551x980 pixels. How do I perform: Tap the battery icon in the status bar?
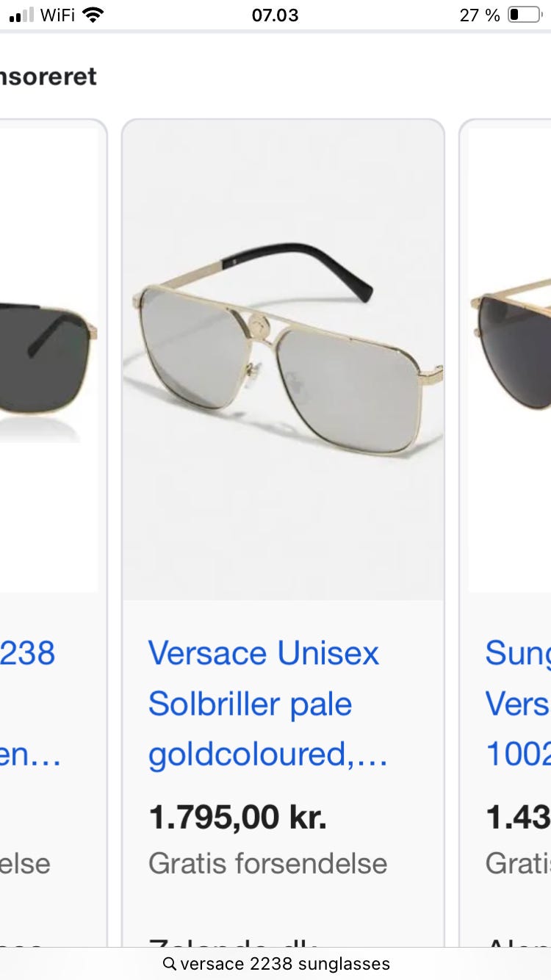pyautogui.click(x=525, y=15)
